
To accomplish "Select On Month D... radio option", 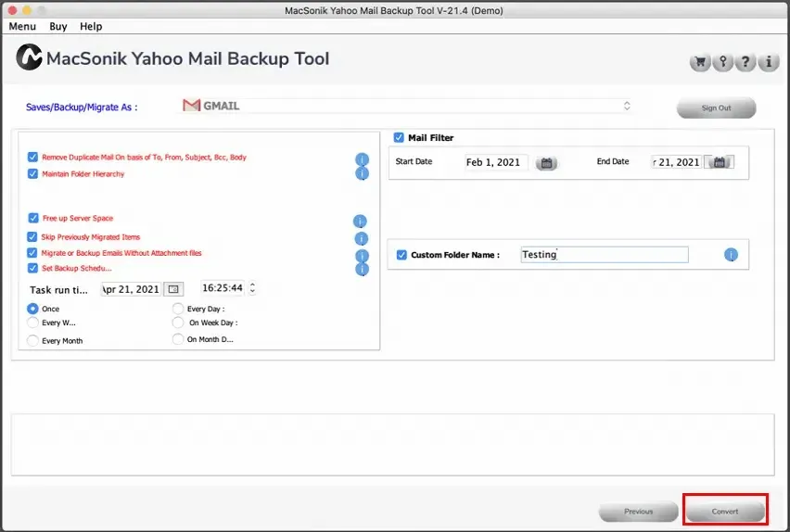I will click(x=178, y=339).
